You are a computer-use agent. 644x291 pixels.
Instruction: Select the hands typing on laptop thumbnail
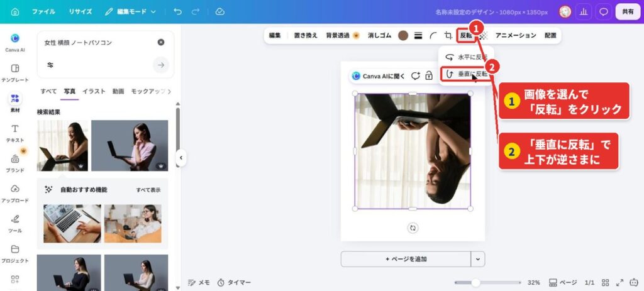[72, 224]
